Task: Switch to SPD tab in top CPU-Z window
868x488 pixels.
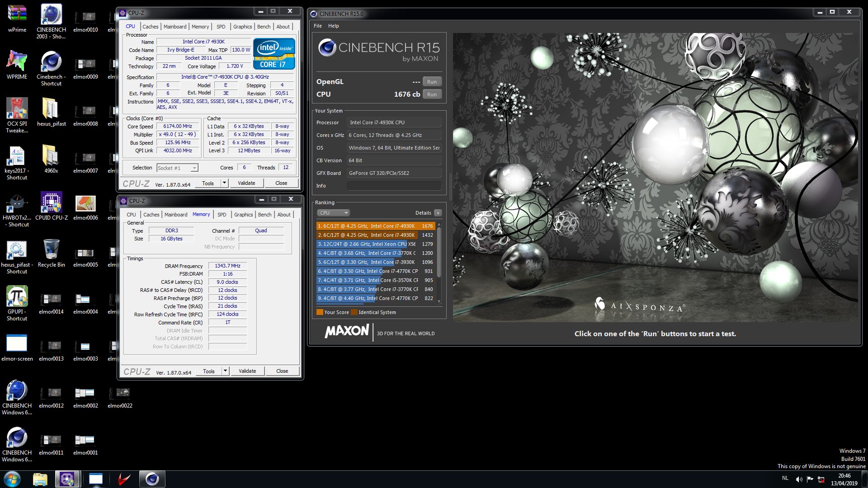Action: point(221,27)
